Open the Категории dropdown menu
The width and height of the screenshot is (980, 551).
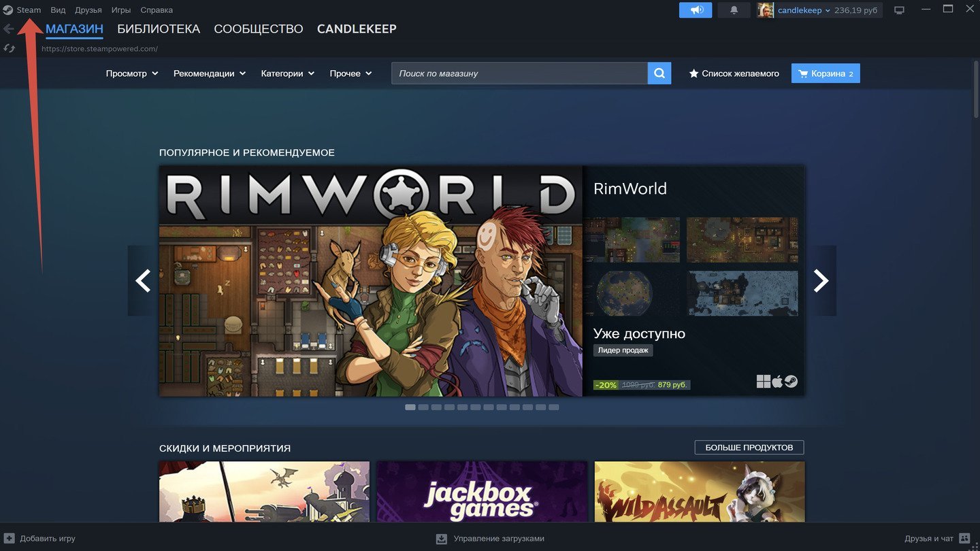click(287, 73)
